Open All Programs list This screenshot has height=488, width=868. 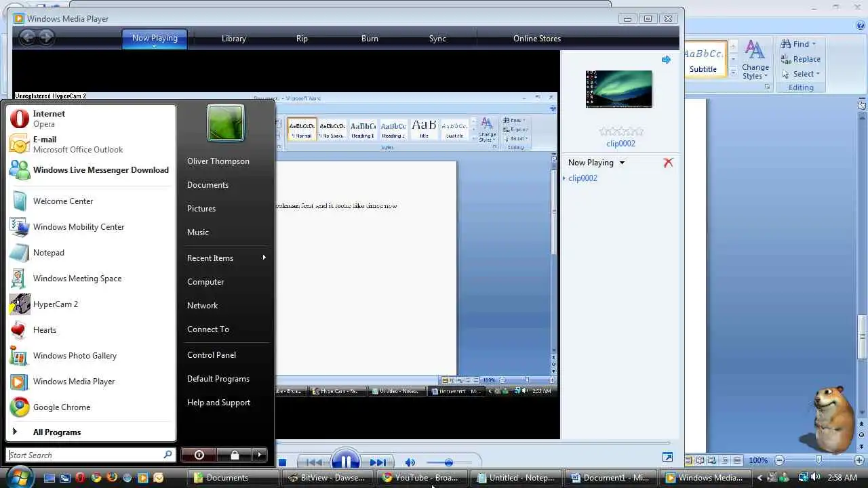coord(91,432)
